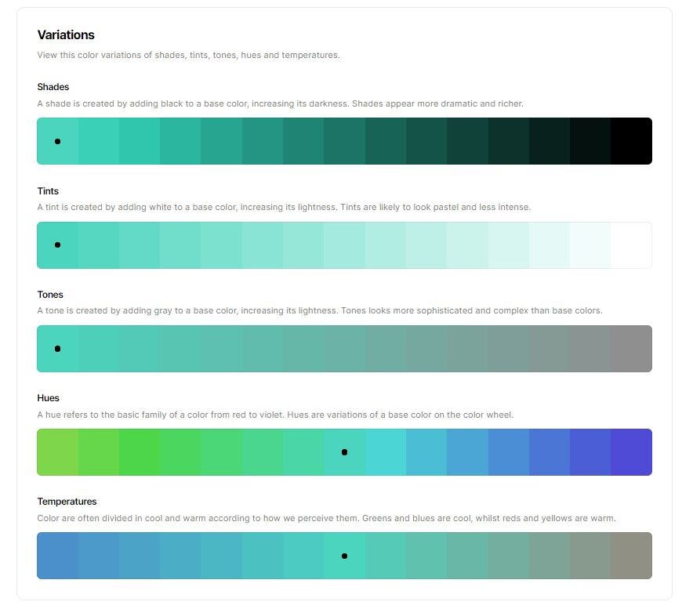The height and width of the screenshot is (616, 693).
Task: Choose the second swatch in the Tints row
Action: pos(99,245)
